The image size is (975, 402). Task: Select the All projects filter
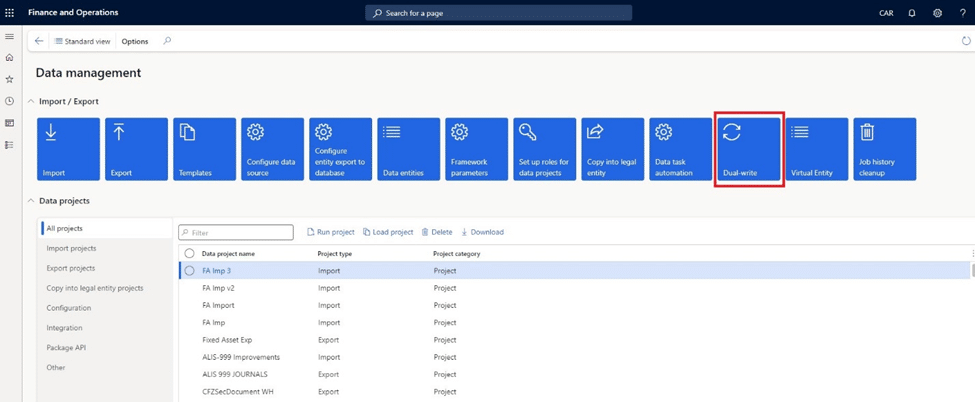[106, 228]
